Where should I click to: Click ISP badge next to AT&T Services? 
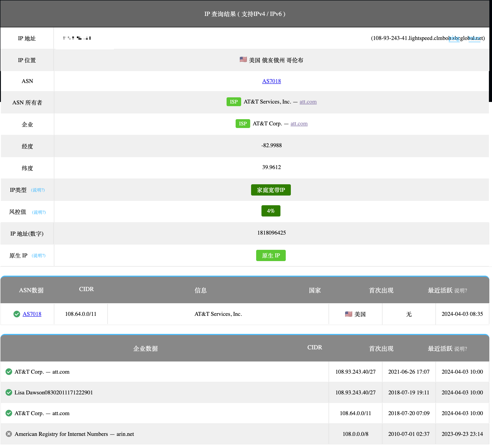click(234, 102)
